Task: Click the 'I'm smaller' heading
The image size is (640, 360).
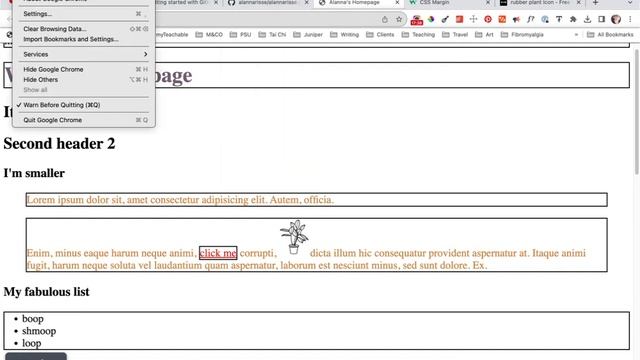Action: pos(34,173)
